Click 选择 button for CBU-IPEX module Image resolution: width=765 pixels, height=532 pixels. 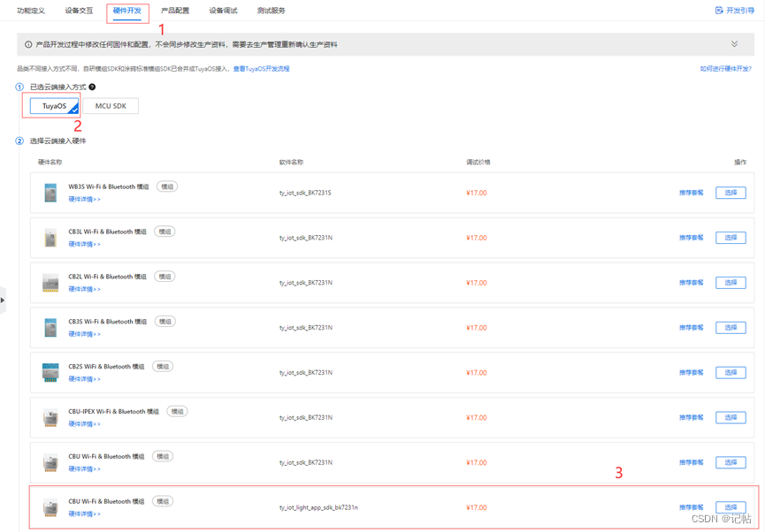(x=731, y=417)
